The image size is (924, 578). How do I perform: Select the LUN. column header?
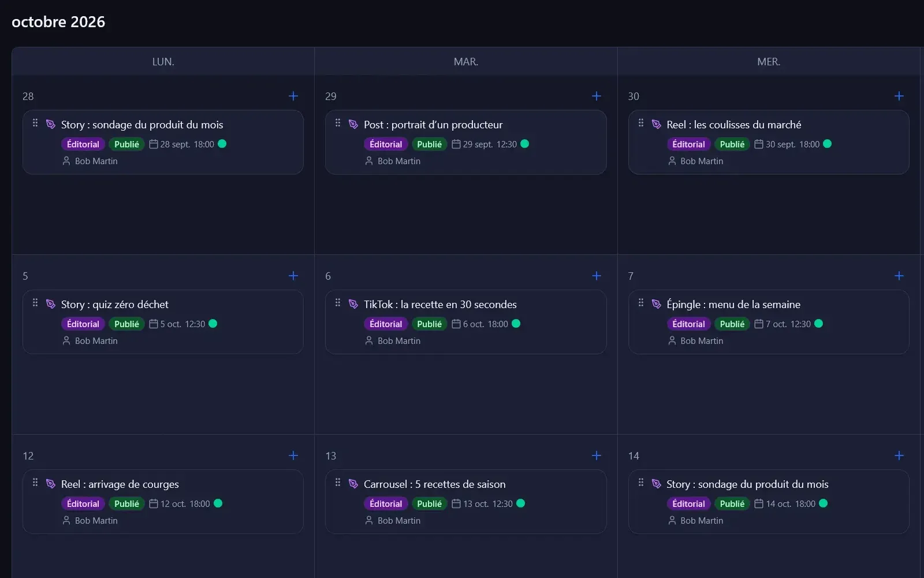(x=163, y=61)
